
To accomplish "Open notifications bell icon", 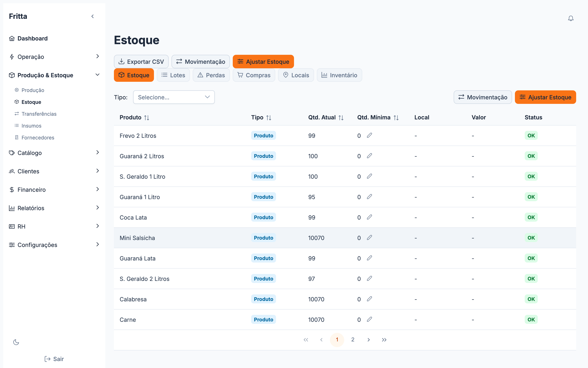I will [570, 18].
